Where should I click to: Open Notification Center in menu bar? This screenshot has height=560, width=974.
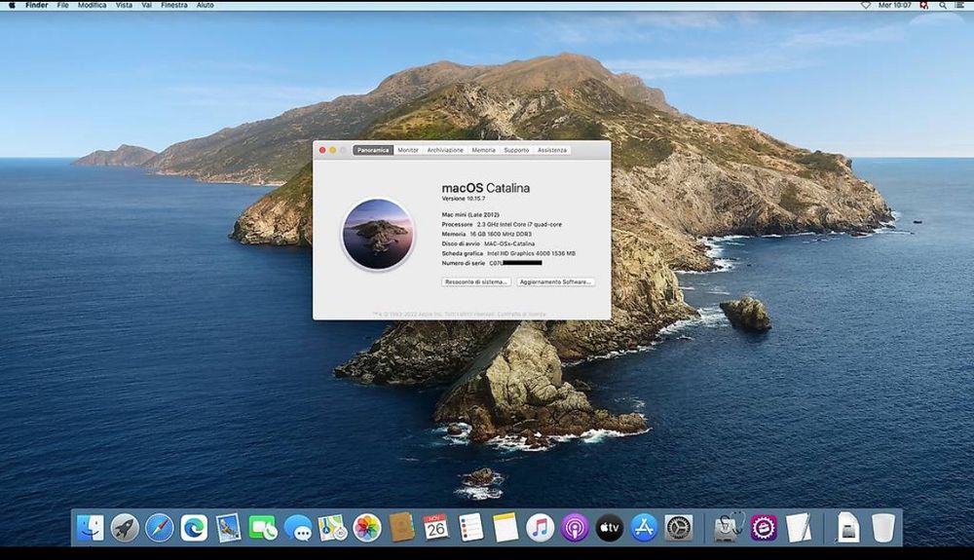pyautogui.click(x=960, y=5)
